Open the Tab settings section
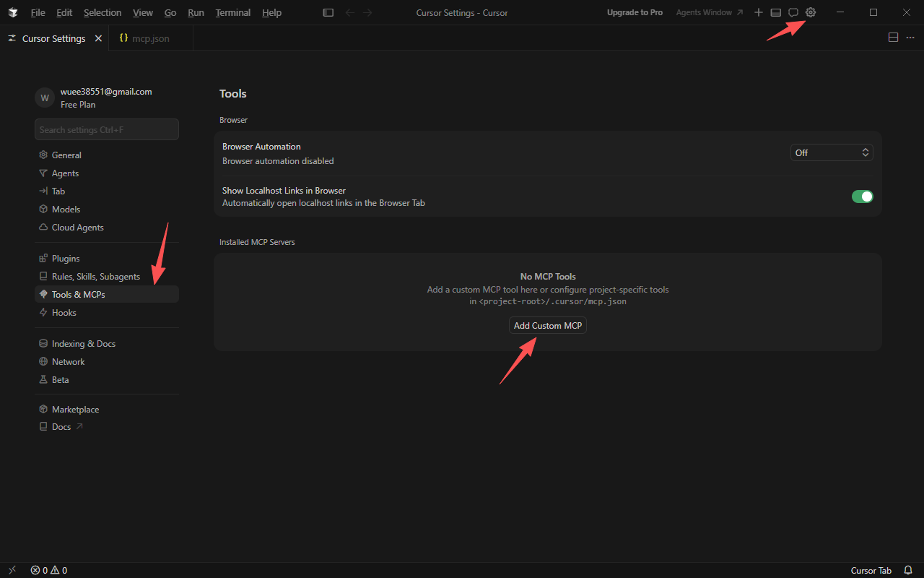 pos(107,191)
